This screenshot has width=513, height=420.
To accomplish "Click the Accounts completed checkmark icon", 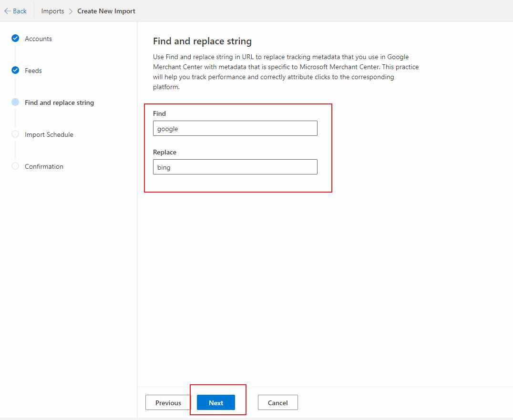I will [x=15, y=38].
